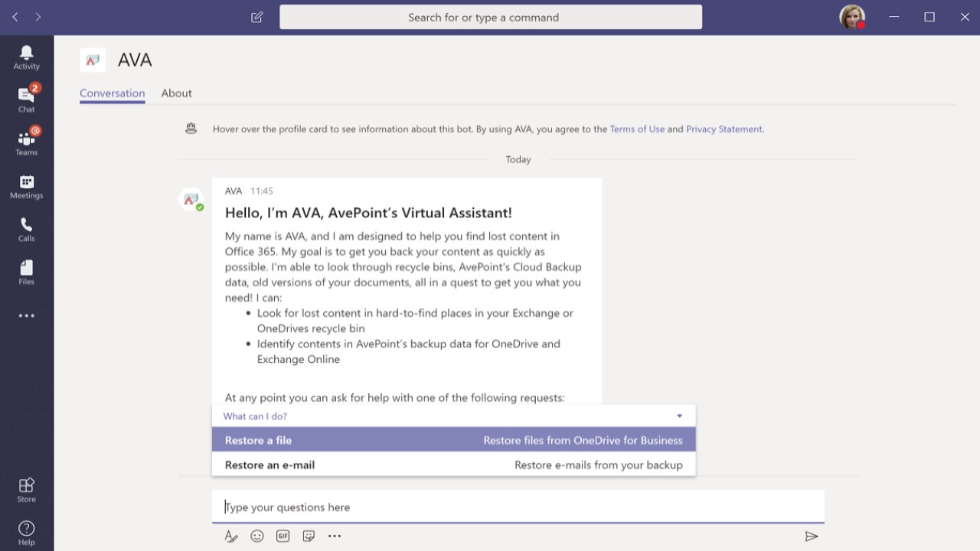Switch to the Conversation tab
The height and width of the screenshot is (551, 980).
tap(113, 93)
